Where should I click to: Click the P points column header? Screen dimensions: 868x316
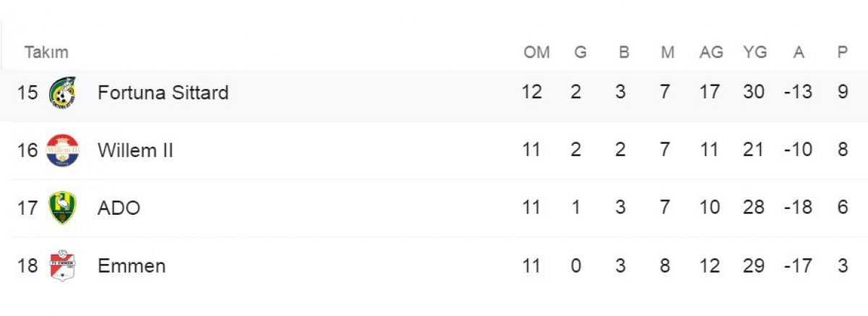pos(842,52)
